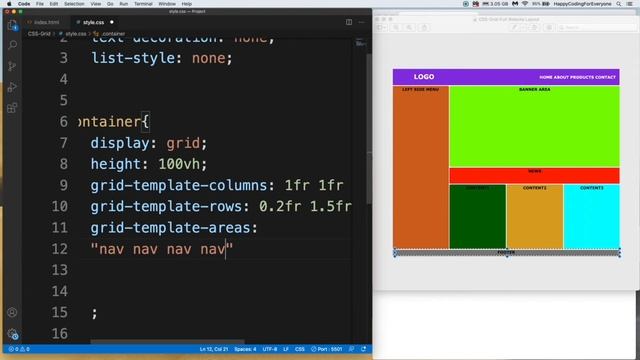Viewport: 640px width, 360px height.
Task: Change end of line via LF
Action: 286,349
